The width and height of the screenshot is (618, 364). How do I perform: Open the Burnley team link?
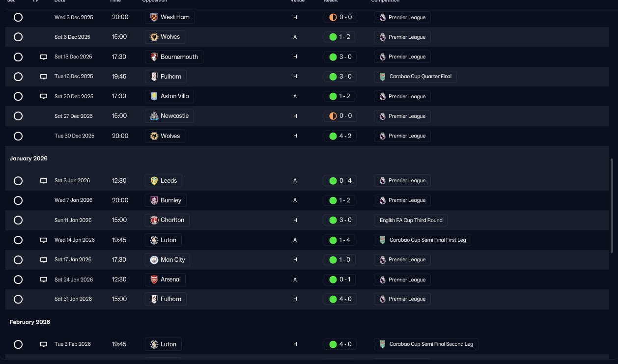pyautogui.click(x=170, y=200)
